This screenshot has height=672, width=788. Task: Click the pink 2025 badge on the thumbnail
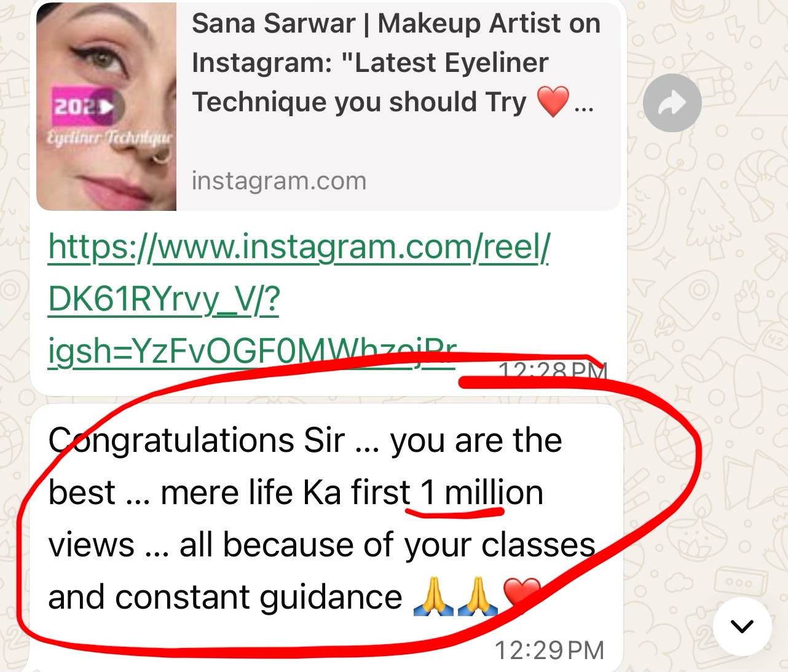click(83, 106)
